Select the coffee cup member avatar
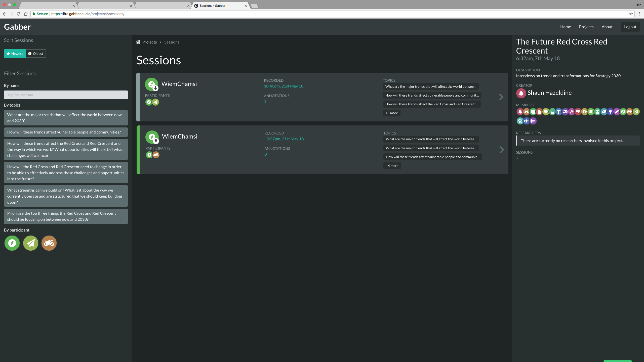 point(546,112)
